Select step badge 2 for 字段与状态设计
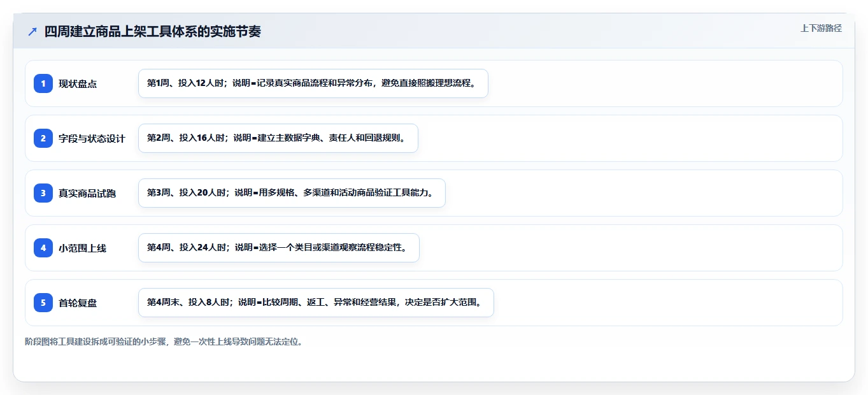The height and width of the screenshot is (395, 868). tap(43, 138)
